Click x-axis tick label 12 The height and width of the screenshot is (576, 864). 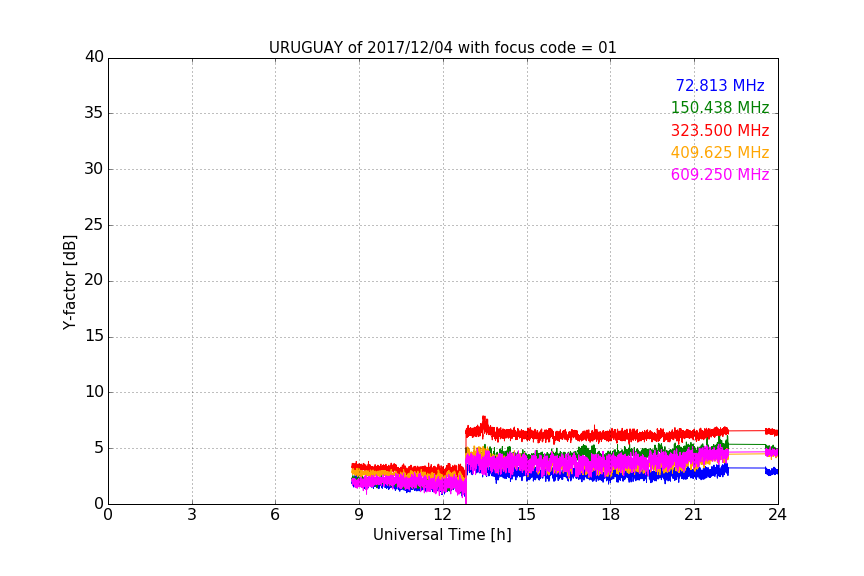[443, 515]
